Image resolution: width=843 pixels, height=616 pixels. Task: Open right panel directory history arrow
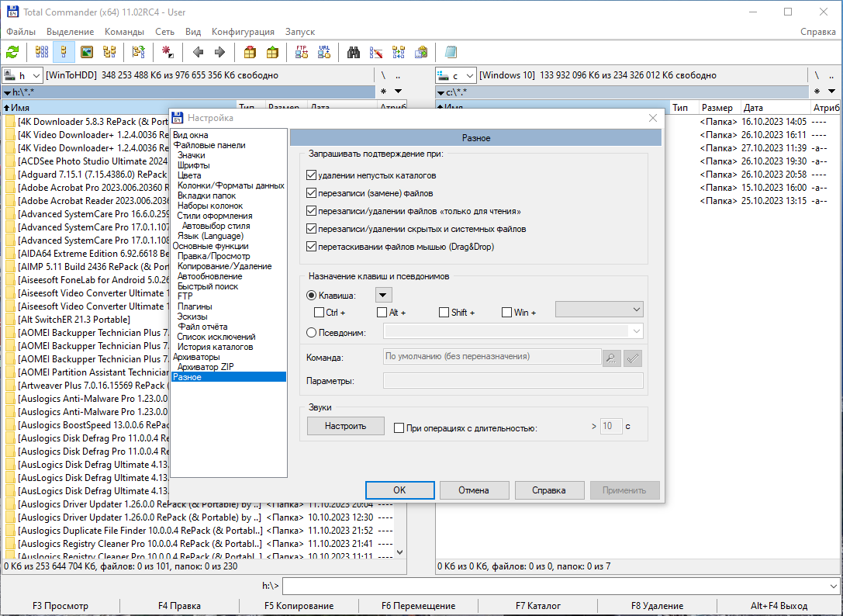click(x=831, y=92)
